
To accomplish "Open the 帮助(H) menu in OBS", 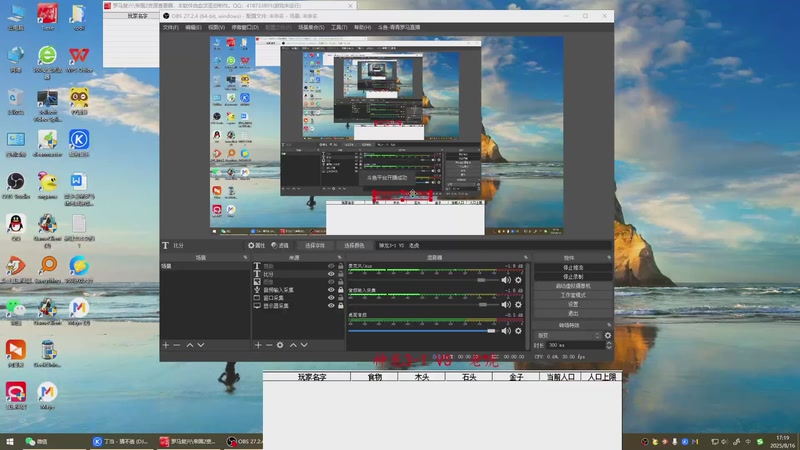I will pos(362,28).
